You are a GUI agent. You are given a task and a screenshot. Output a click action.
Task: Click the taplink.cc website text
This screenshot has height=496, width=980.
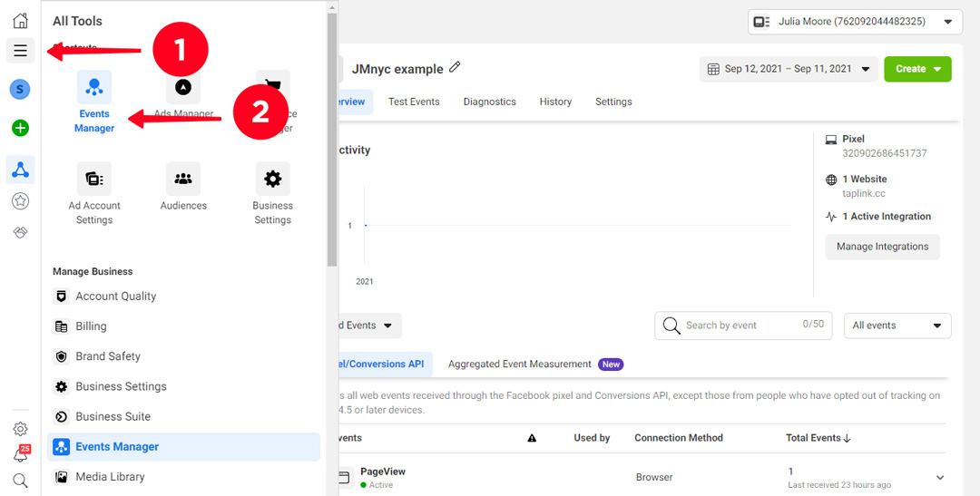coord(864,194)
